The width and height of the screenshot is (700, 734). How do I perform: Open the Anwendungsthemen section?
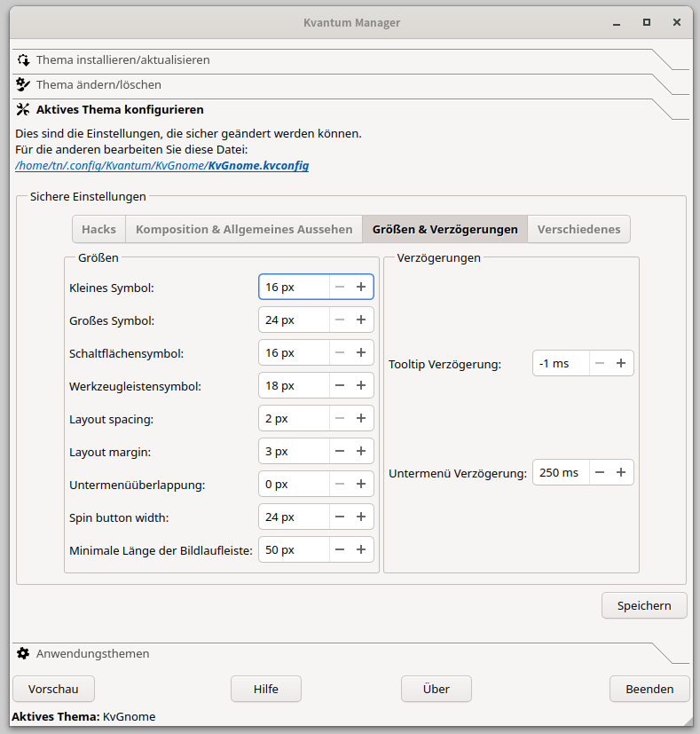pos(92,653)
